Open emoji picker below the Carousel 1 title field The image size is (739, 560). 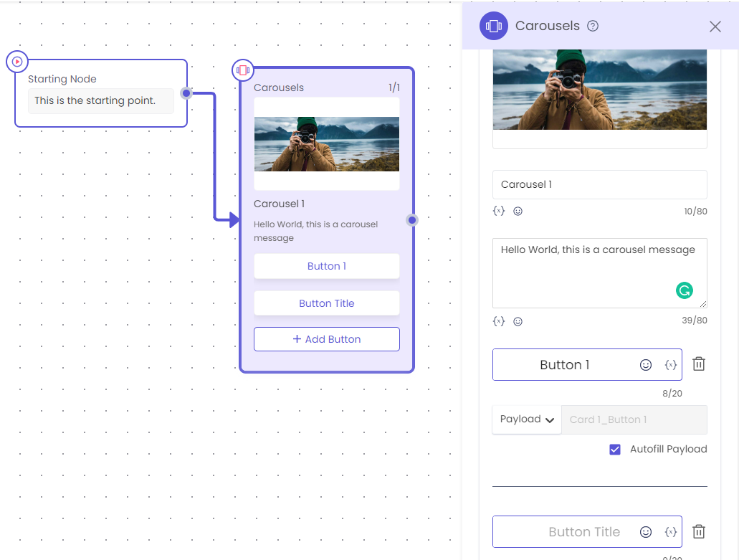pyautogui.click(x=518, y=212)
